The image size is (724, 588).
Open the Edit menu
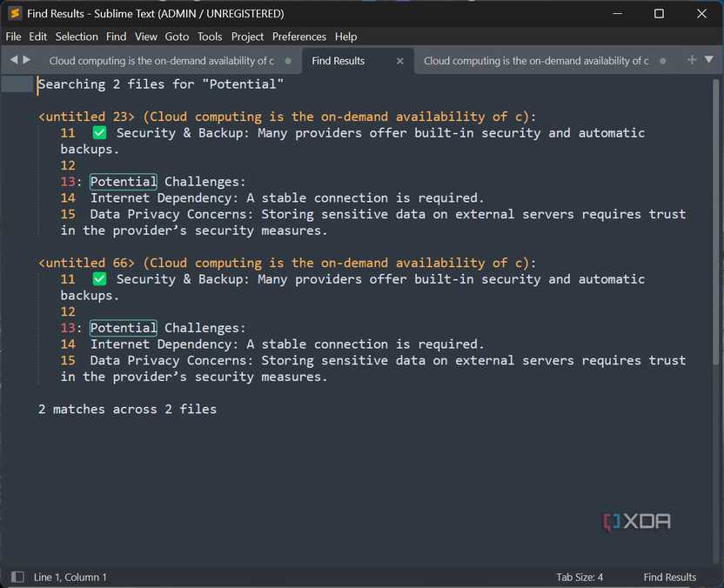pyautogui.click(x=38, y=37)
